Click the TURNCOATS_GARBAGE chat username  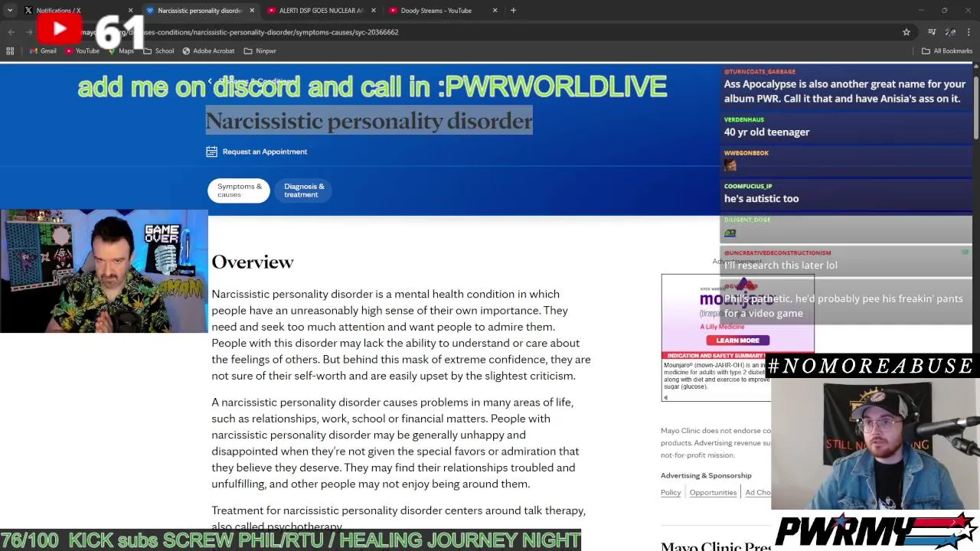tap(759, 71)
